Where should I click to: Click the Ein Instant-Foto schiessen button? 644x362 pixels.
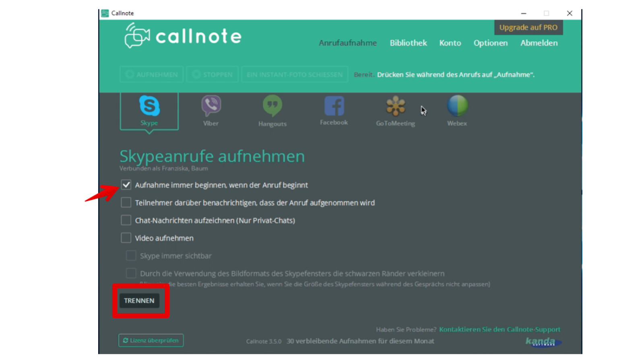pos(295,74)
